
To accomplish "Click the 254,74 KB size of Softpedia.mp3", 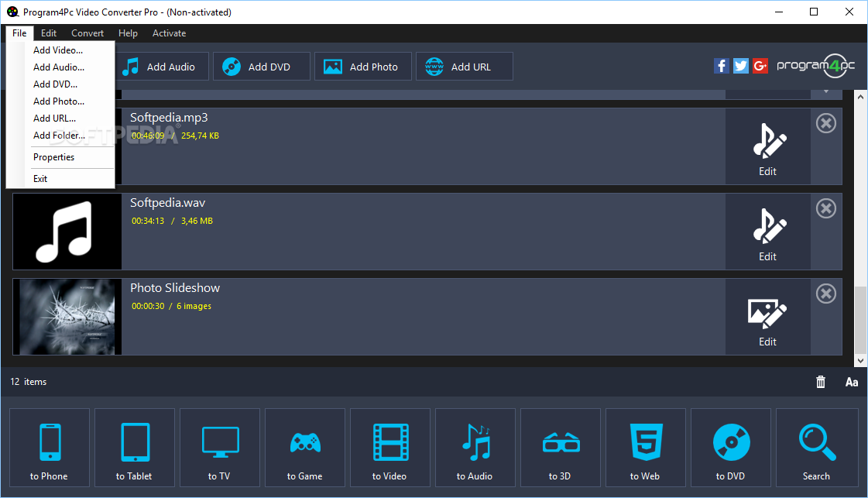I will pyautogui.click(x=200, y=136).
